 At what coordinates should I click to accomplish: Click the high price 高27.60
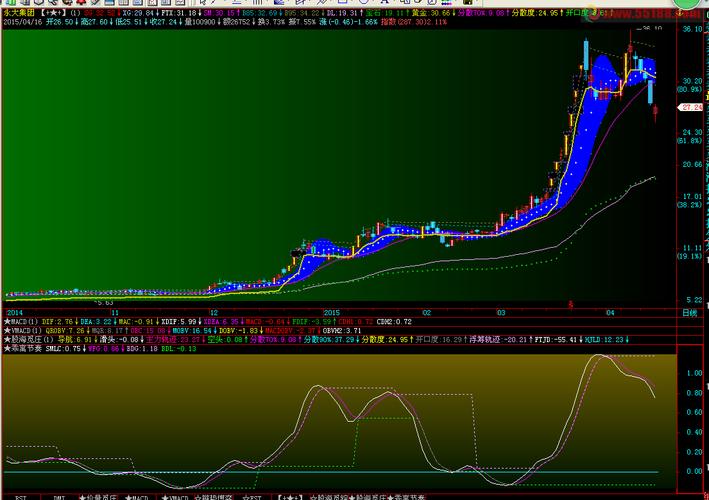click(x=94, y=22)
